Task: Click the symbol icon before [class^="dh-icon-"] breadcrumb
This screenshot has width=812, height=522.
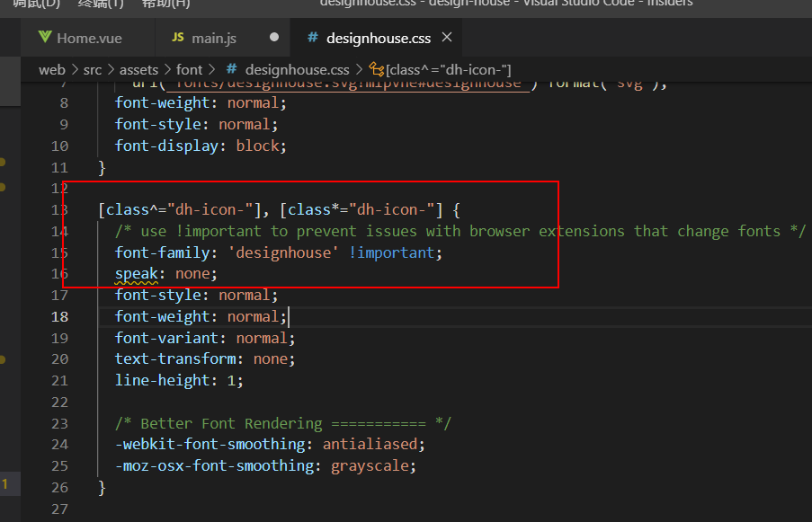Action: pos(376,69)
